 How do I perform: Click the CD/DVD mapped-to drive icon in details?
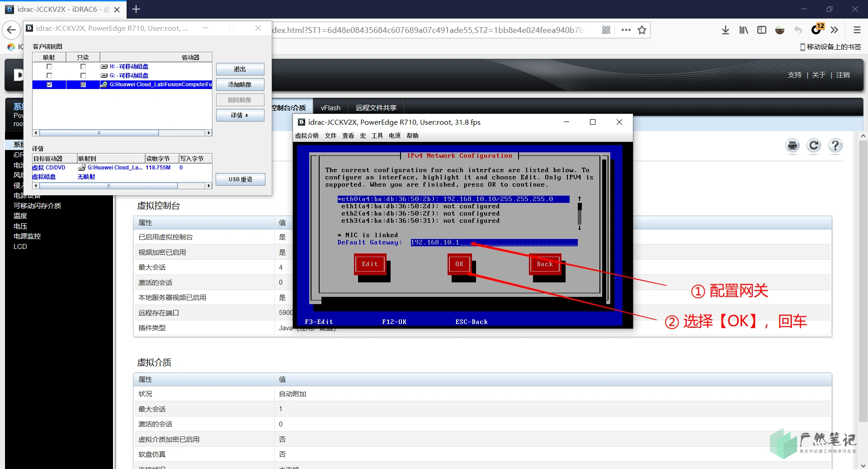click(x=82, y=168)
